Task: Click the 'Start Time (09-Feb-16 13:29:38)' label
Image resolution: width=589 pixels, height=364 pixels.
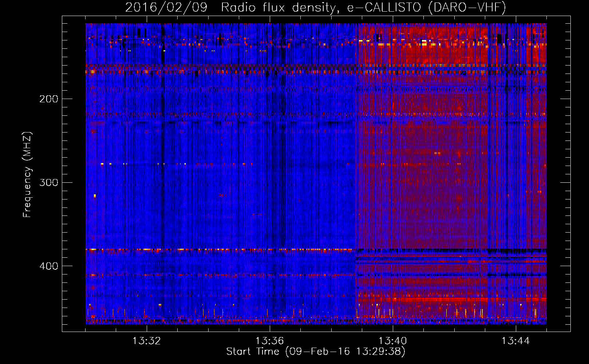Action: tap(316, 352)
